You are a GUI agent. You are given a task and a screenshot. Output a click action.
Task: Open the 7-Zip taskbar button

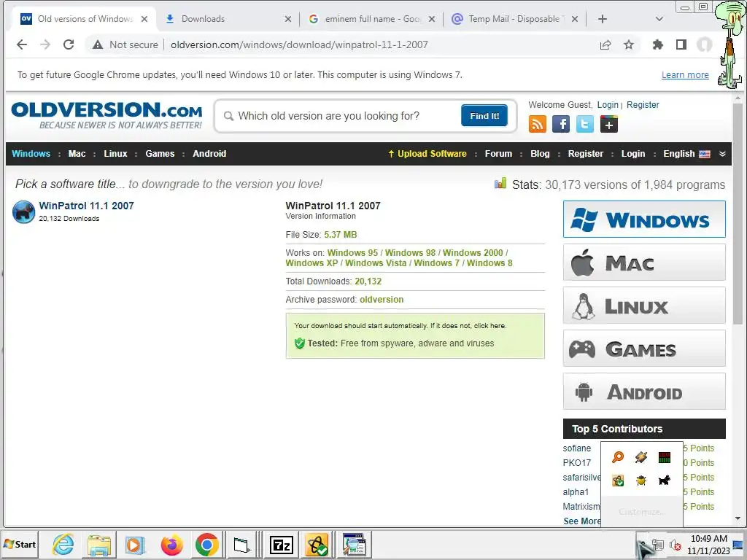pyautogui.click(x=281, y=545)
